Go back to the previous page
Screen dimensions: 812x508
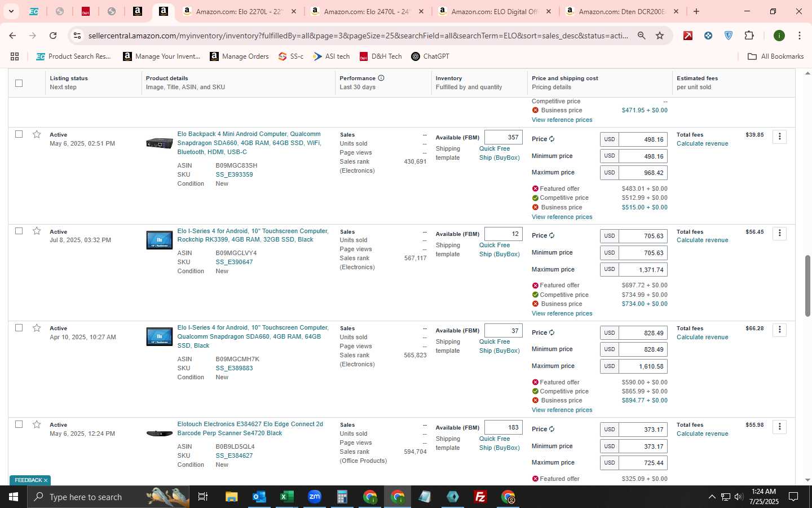[12, 36]
